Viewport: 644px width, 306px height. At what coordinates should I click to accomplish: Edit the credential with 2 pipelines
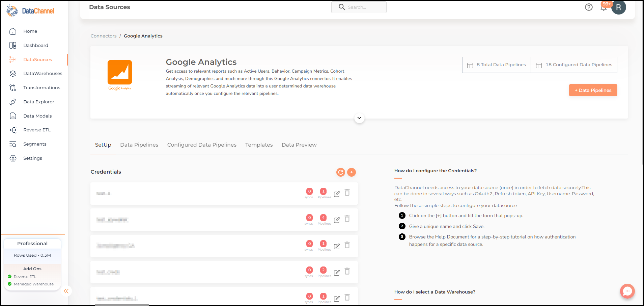(x=337, y=273)
